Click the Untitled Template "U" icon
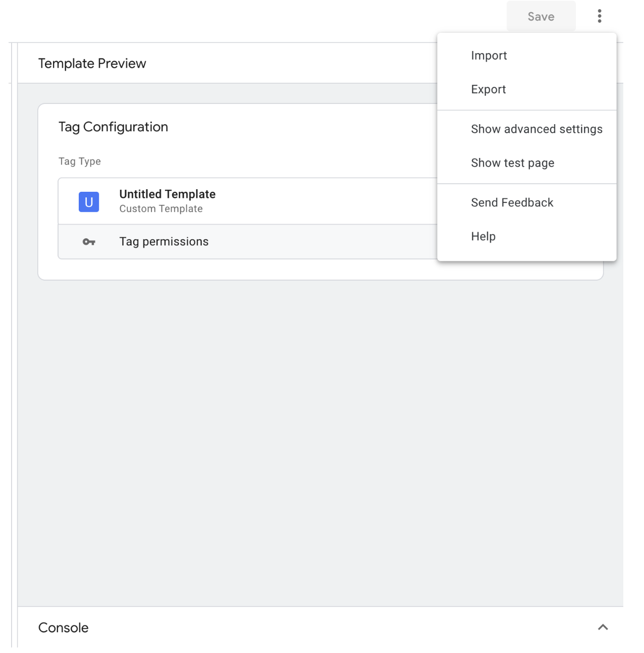 [88, 201]
